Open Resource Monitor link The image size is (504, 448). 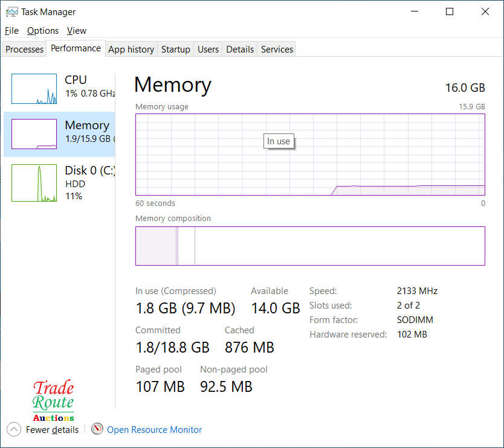tap(154, 430)
